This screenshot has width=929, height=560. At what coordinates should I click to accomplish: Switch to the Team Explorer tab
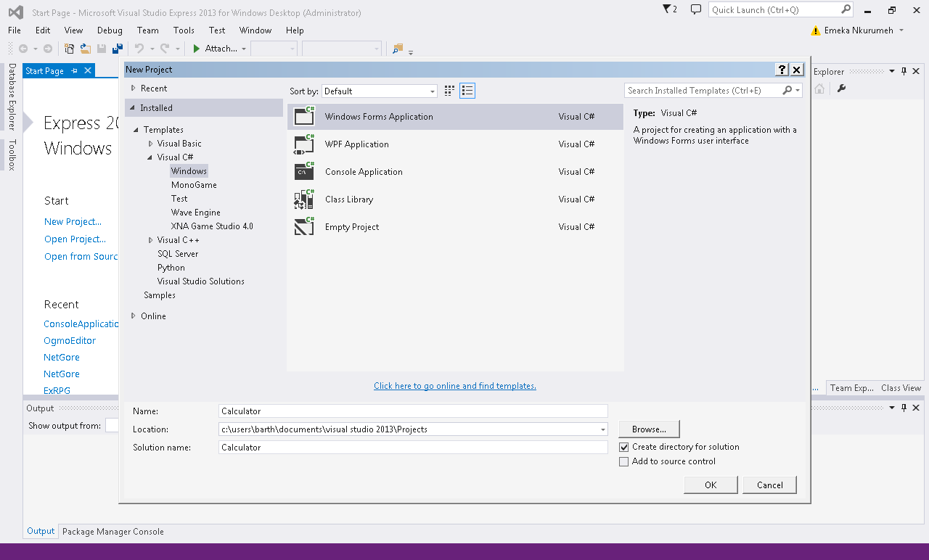click(x=852, y=388)
